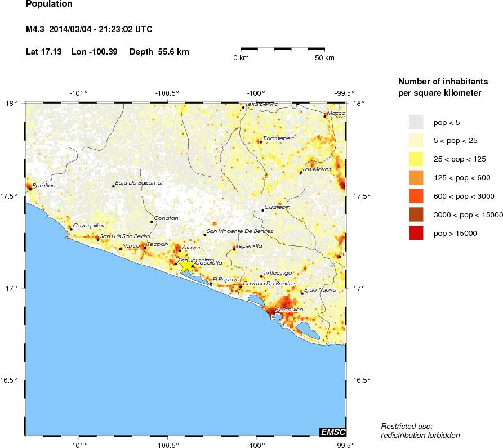Select the 'Petatlan' map label
Viewport: 503px width, 448px height.
44,185
